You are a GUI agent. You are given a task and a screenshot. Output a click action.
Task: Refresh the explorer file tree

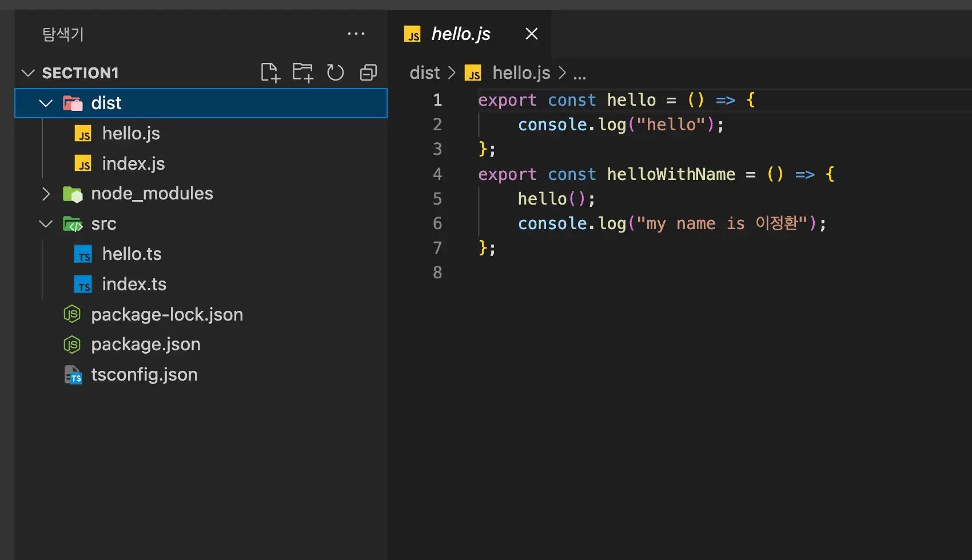click(335, 73)
